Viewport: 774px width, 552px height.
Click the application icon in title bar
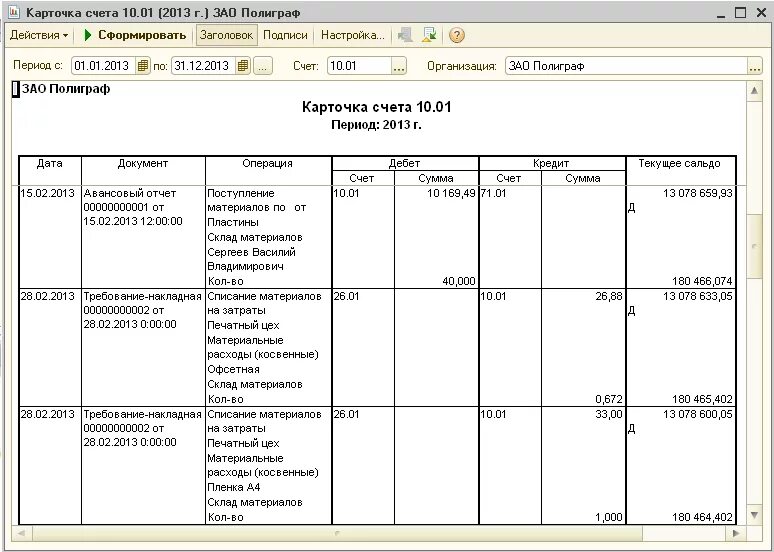[x=13, y=12]
